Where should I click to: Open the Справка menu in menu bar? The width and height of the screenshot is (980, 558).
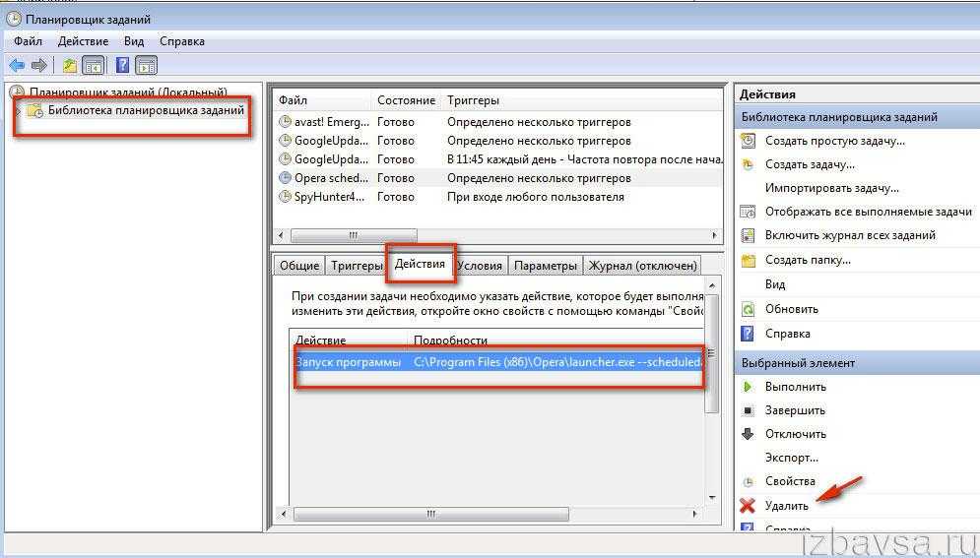pyautogui.click(x=181, y=41)
